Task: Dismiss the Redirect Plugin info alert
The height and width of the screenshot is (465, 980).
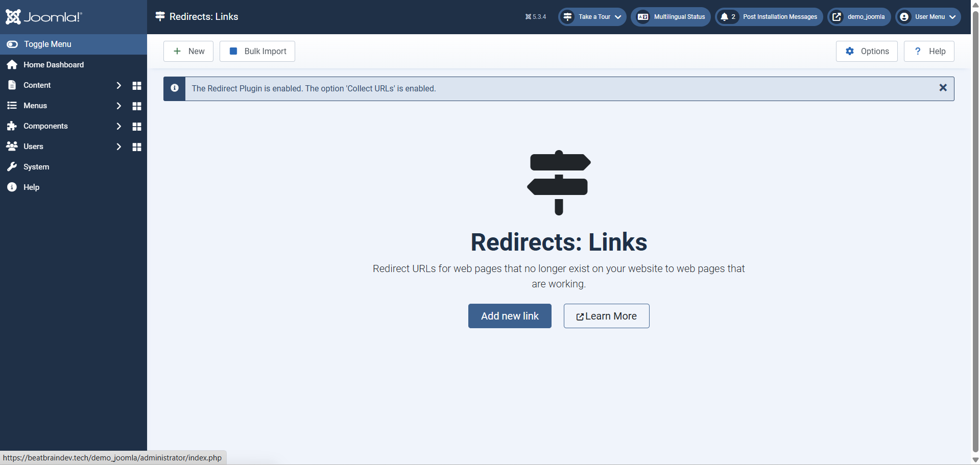Action: [x=943, y=88]
